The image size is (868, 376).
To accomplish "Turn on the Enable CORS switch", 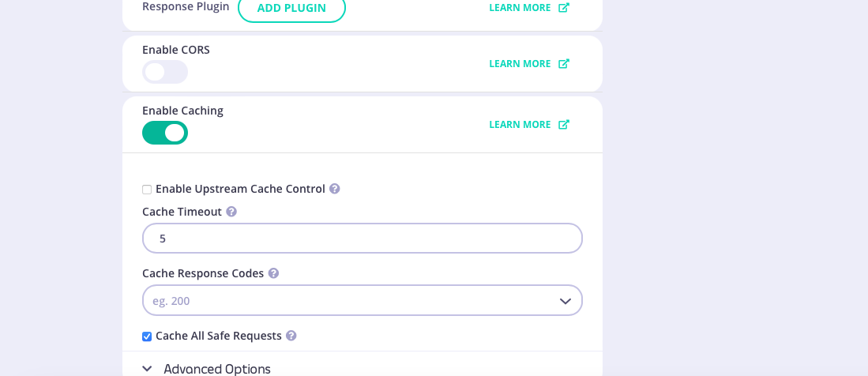I will pos(164,72).
